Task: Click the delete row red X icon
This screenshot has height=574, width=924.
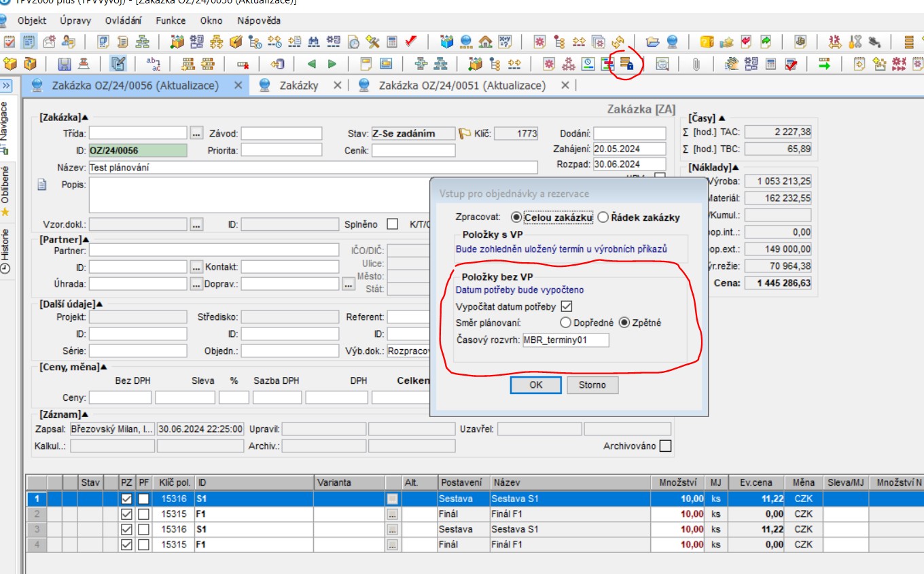Action: coord(243,64)
